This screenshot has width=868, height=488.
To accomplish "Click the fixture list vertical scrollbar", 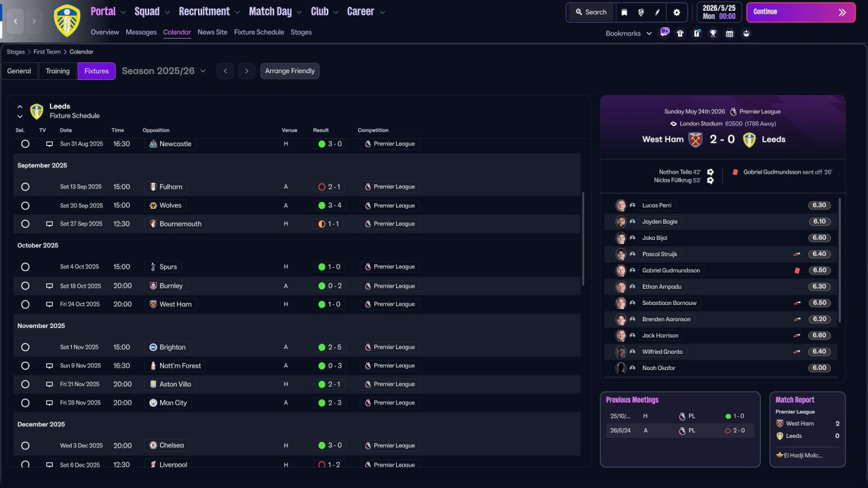I will 583,238.
